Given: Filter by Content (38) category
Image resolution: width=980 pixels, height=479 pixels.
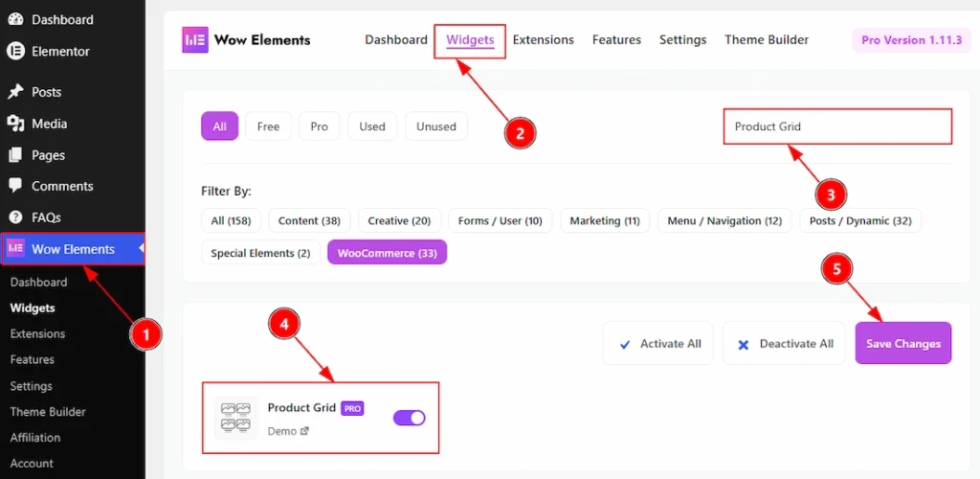Looking at the screenshot, I should click(309, 220).
